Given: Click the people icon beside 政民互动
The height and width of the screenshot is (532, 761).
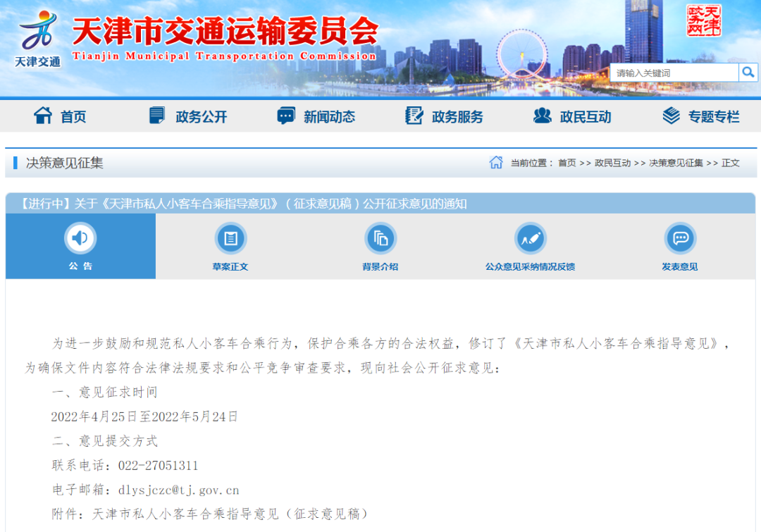Looking at the screenshot, I should pyautogui.click(x=542, y=116).
